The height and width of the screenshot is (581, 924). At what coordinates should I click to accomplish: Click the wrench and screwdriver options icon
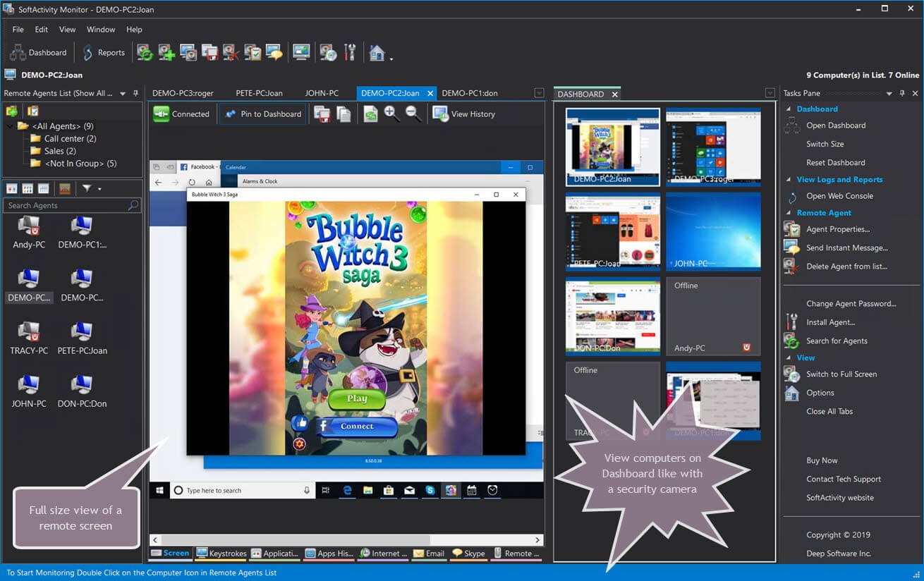[x=350, y=52]
